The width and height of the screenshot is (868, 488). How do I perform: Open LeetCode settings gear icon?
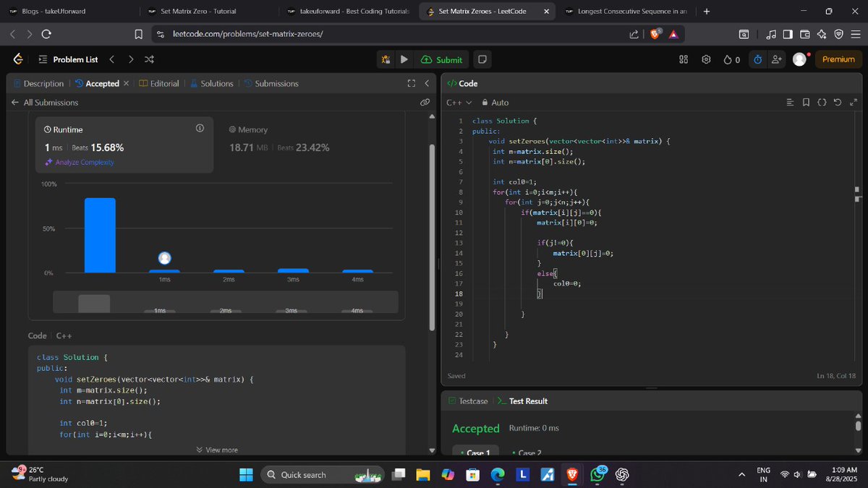click(706, 60)
